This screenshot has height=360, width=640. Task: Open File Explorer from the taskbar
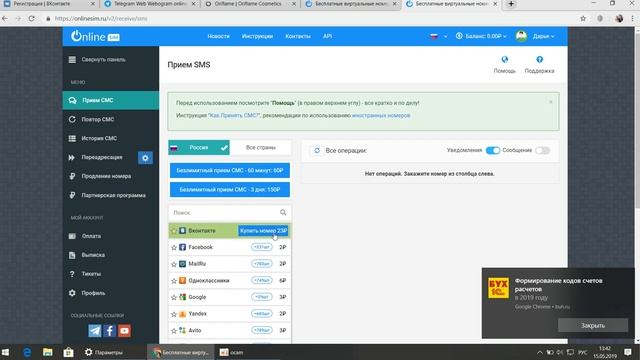[48, 352]
